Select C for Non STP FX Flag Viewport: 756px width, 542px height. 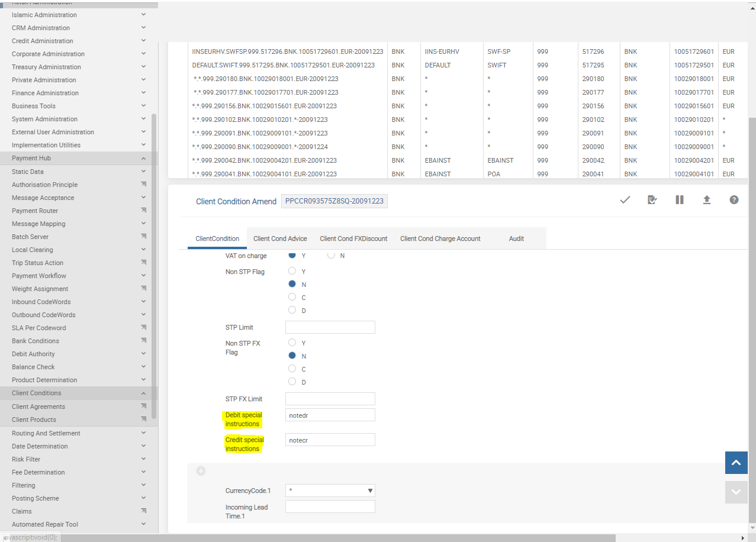click(292, 369)
